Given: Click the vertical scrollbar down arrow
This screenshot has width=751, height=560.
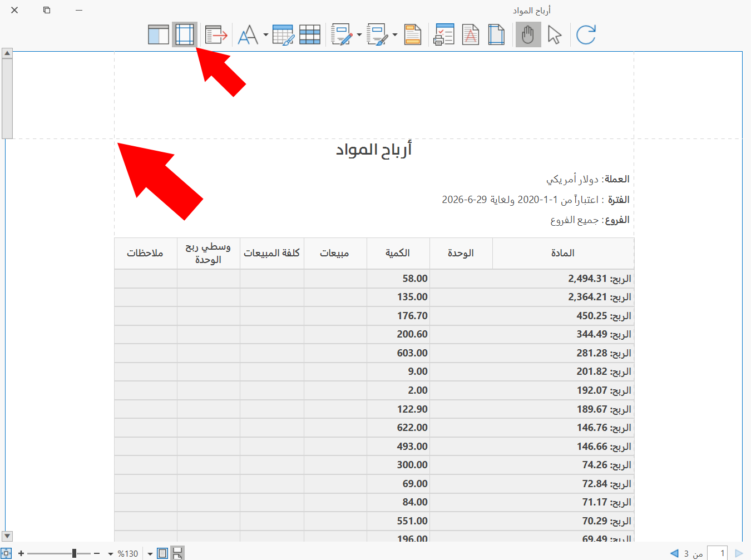Looking at the screenshot, I should click(7, 536).
